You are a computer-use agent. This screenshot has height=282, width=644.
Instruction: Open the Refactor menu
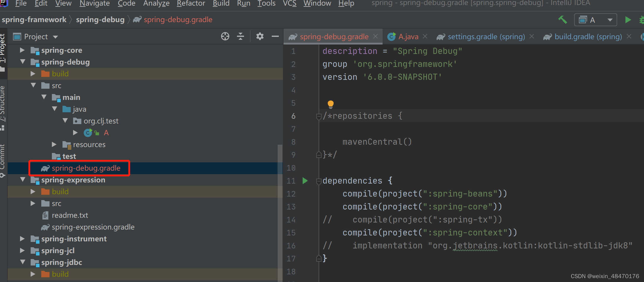point(191,4)
